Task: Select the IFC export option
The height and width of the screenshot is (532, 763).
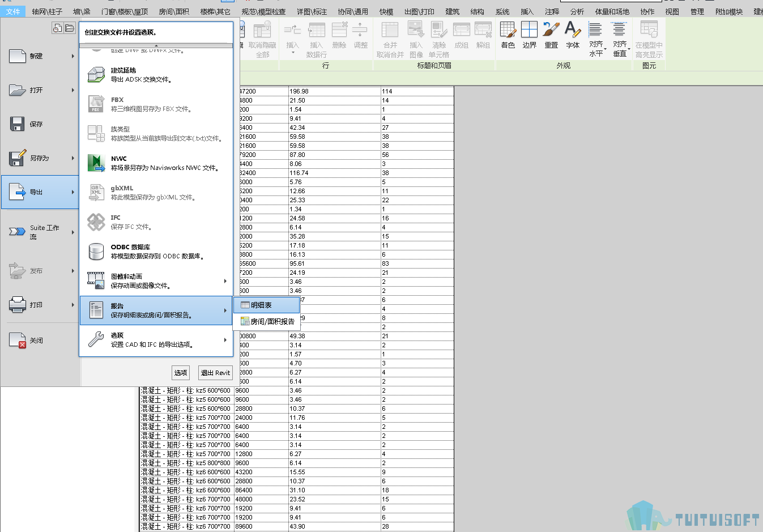Action: pos(156,222)
